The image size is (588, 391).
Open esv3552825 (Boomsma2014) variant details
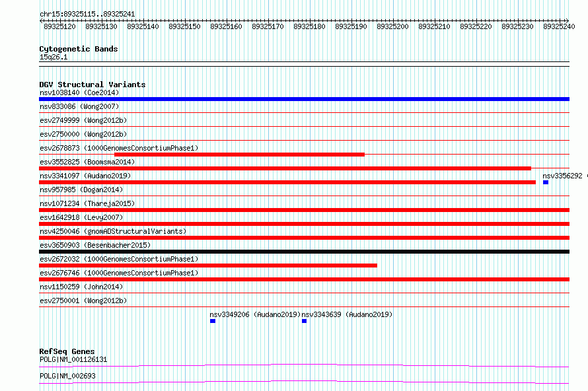pyautogui.click(x=87, y=162)
